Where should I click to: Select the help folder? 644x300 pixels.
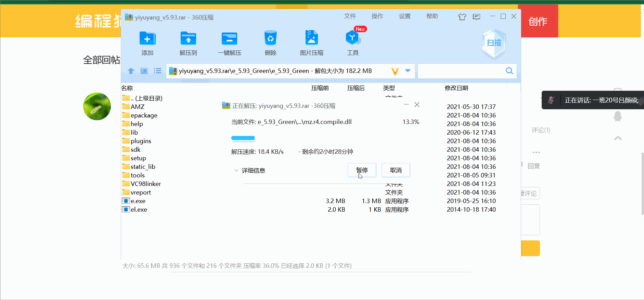coord(132,124)
